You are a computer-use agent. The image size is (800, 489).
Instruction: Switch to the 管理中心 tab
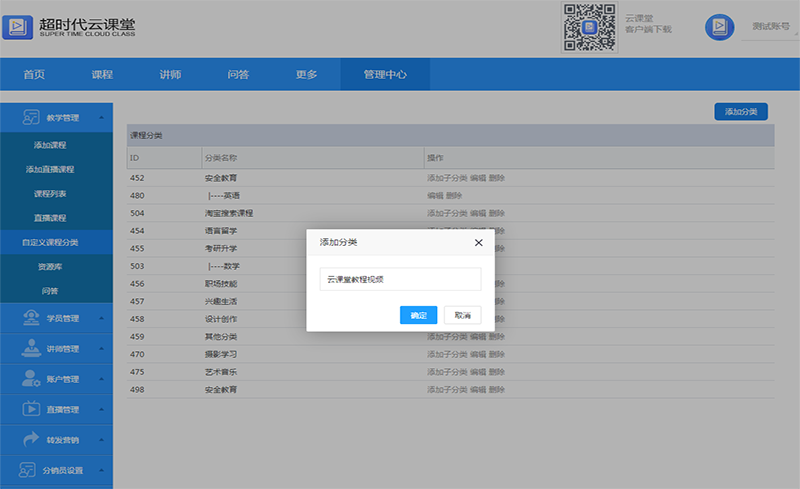click(x=385, y=74)
